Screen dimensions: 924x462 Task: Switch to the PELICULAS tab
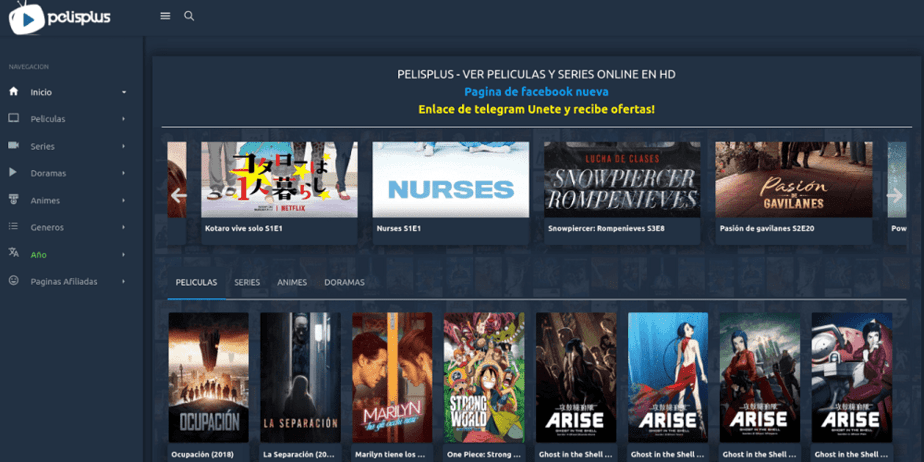196,282
